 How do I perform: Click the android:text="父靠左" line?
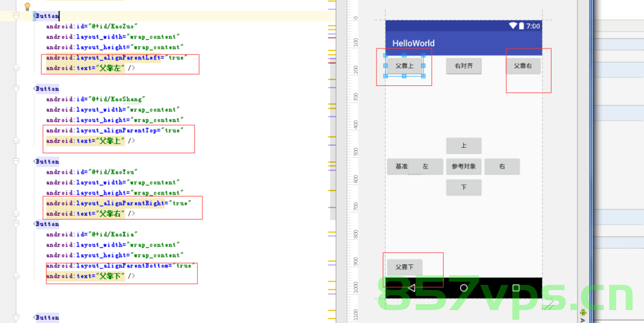(90, 68)
